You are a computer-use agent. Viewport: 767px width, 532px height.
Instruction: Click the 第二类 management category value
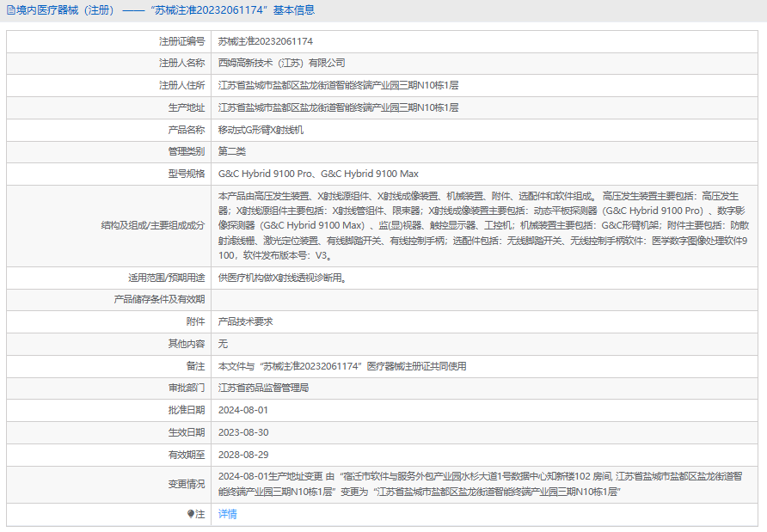tap(232, 152)
